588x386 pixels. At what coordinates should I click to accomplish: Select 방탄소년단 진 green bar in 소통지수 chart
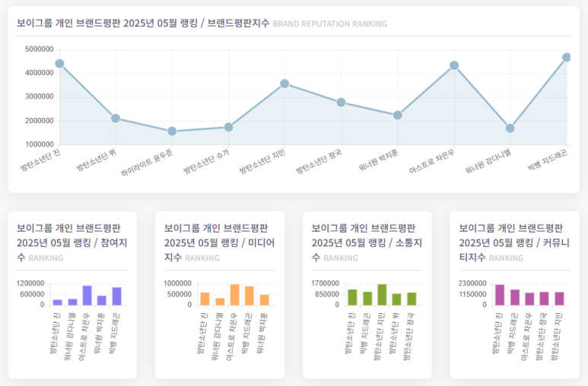pos(352,297)
